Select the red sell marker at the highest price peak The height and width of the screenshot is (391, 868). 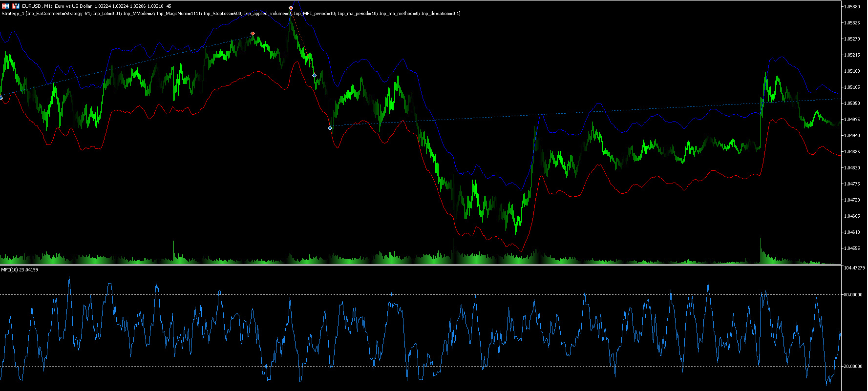point(291,8)
